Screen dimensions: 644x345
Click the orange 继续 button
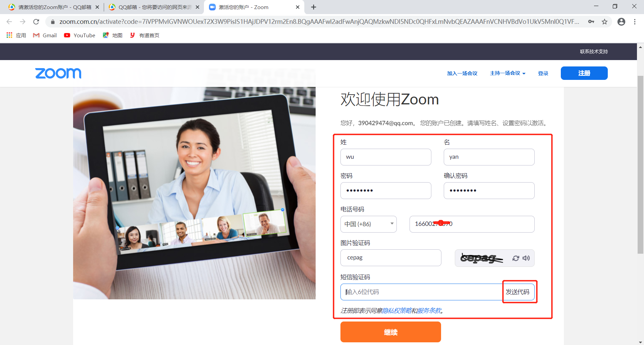tap(390, 332)
